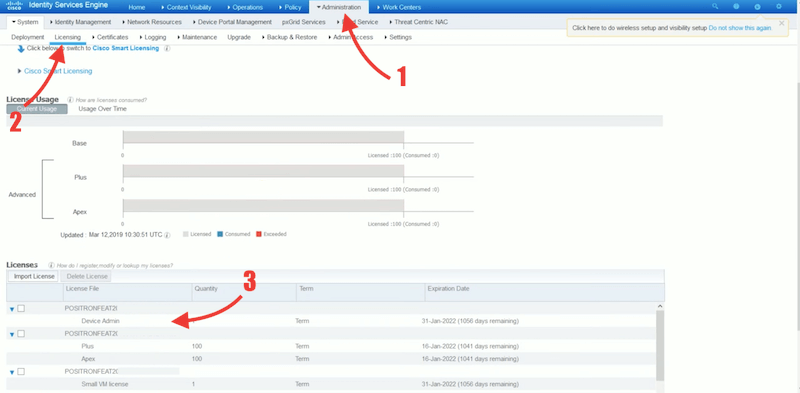800x393 pixels.
Task: Click the Quantity column header
Action: click(243, 292)
